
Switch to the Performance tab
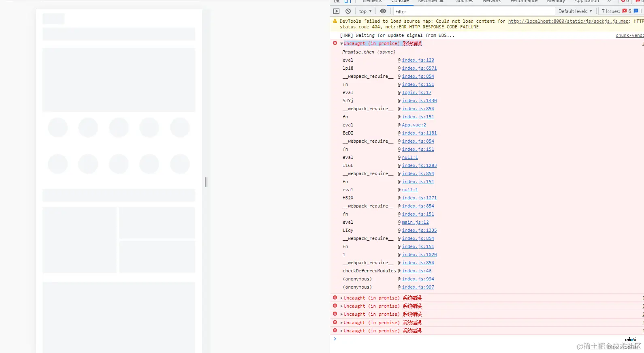(x=524, y=1)
